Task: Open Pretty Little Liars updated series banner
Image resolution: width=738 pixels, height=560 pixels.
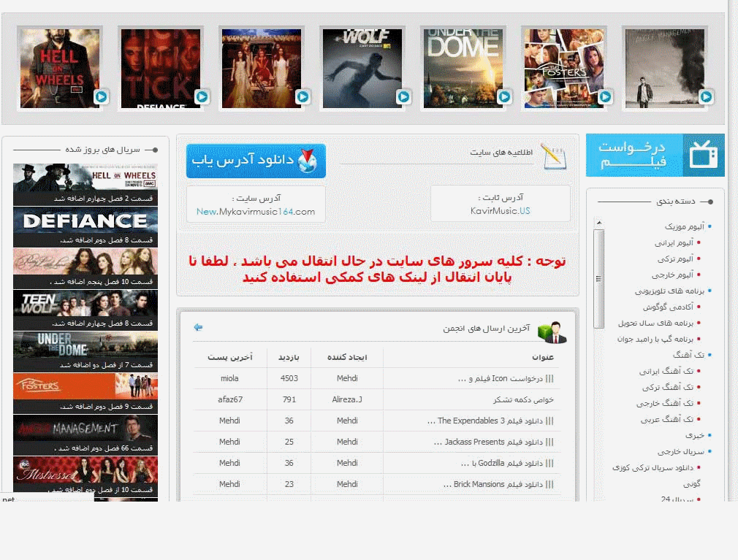Action: 85,269
